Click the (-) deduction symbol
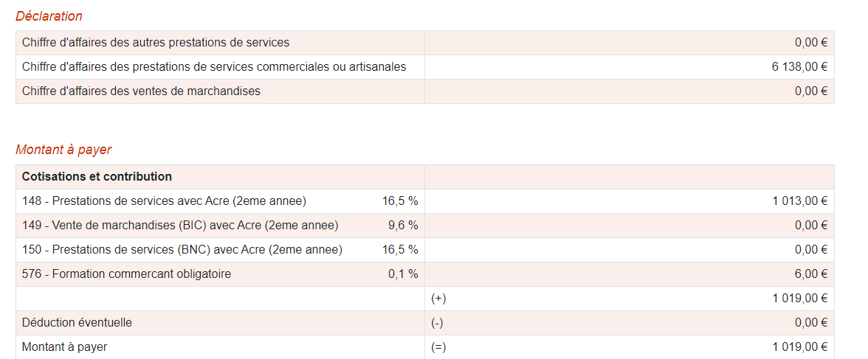Screen dimensions: 868x359 [437, 323]
